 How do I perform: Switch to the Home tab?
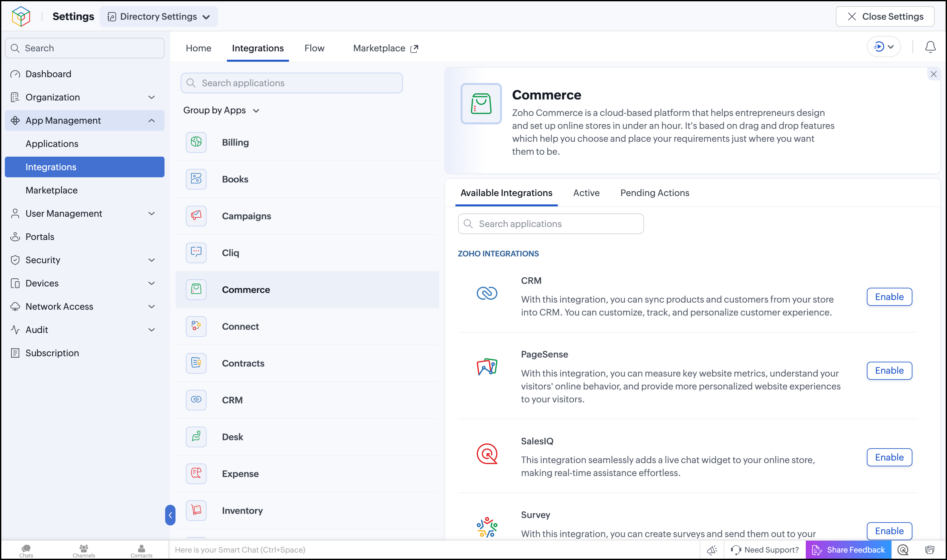[198, 48]
